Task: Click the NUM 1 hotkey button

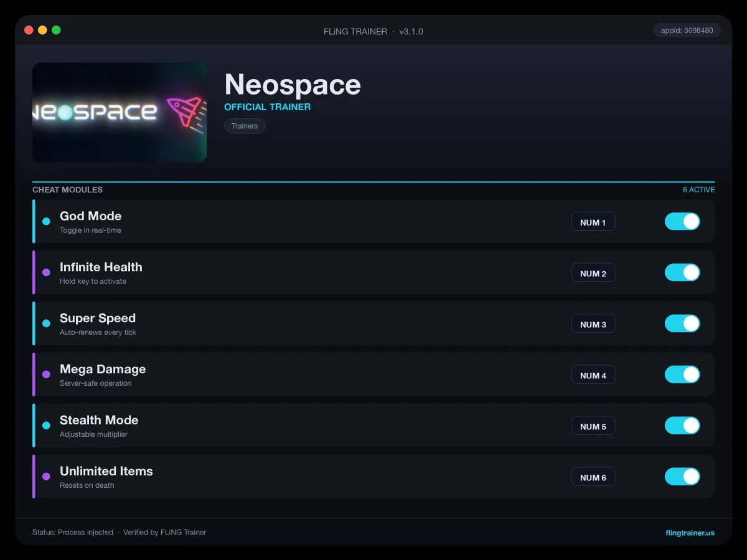Action: (x=593, y=222)
